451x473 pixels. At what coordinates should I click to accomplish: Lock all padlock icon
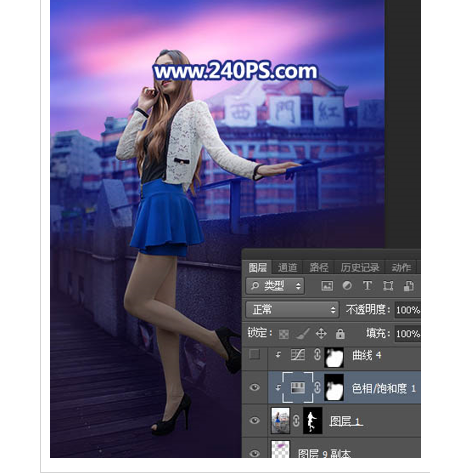pyautogui.click(x=340, y=334)
